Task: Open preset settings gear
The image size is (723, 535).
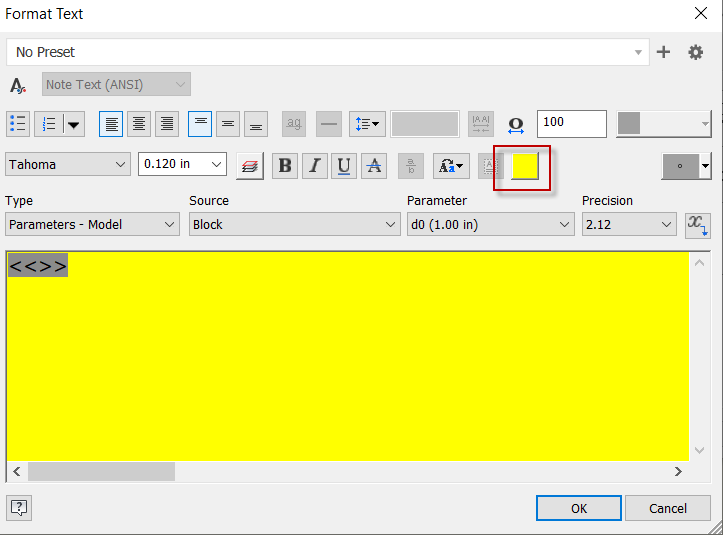Action: coord(695,52)
